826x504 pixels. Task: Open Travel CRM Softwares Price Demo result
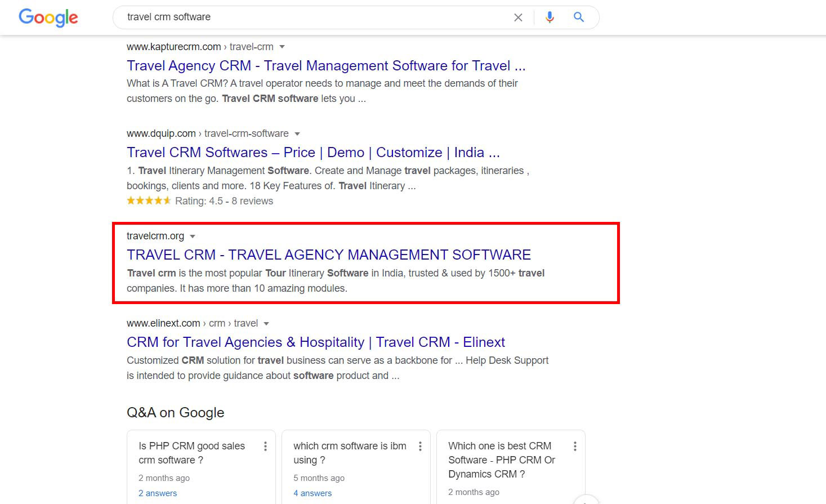click(312, 153)
